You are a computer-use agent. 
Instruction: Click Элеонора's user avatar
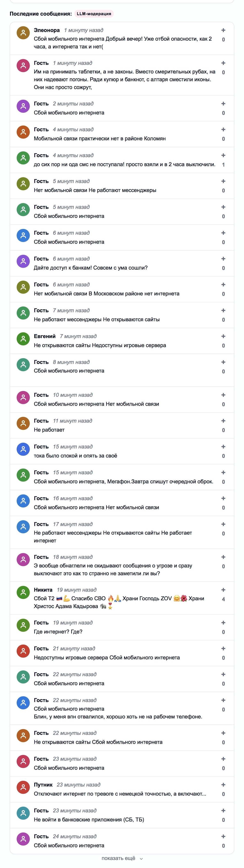pyautogui.click(x=23, y=33)
